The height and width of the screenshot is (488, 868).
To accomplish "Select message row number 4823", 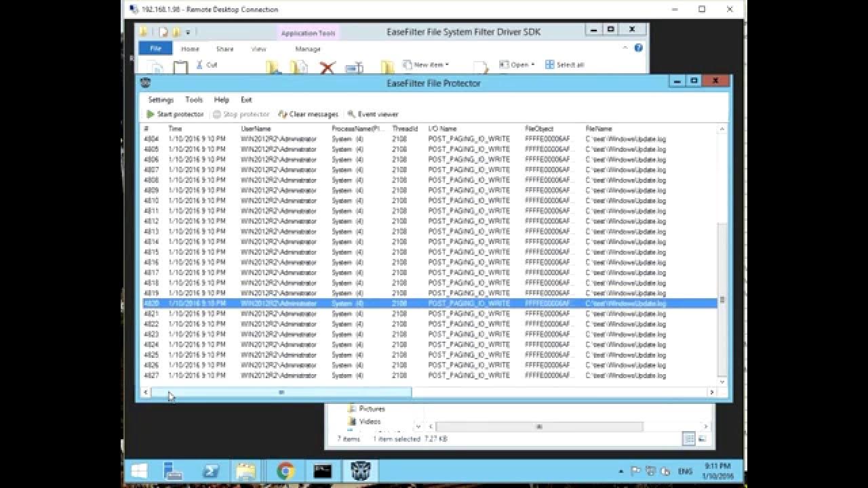I will pyautogui.click(x=430, y=334).
